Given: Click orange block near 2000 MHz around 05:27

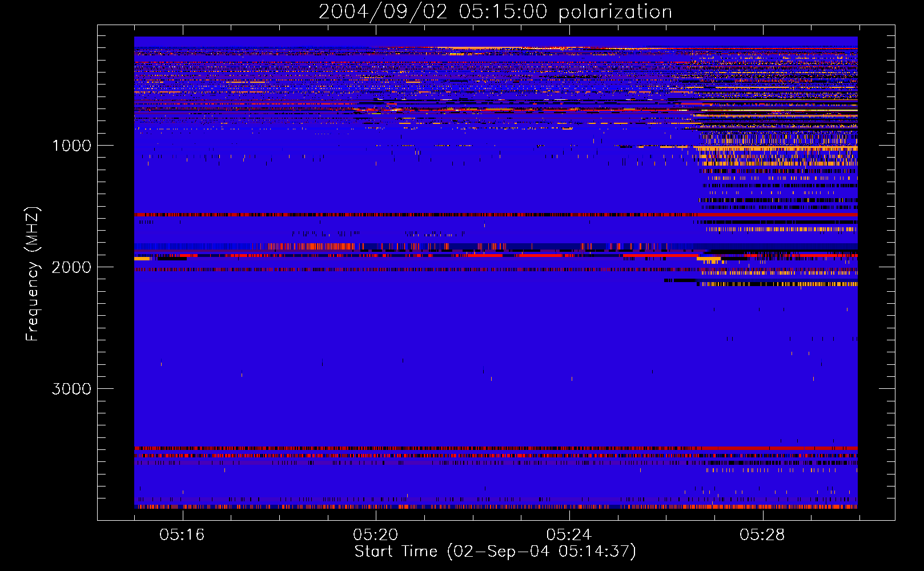Looking at the screenshot, I should click(709, 259).
